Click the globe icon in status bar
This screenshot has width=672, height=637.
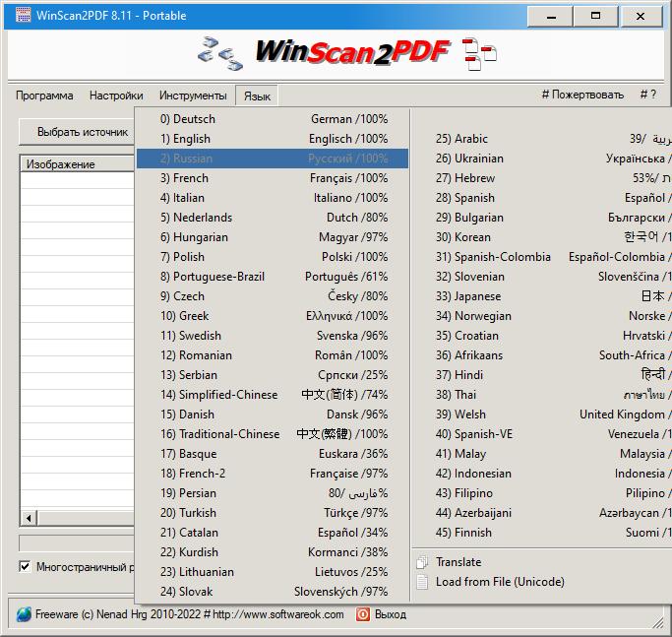(x=24, y=614)
